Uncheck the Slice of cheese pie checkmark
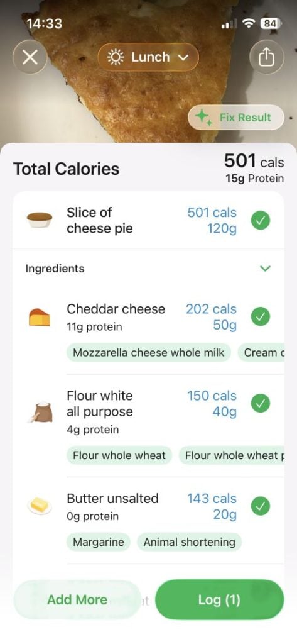This screenshot has height=644, width=297. [x=261, y=221]
